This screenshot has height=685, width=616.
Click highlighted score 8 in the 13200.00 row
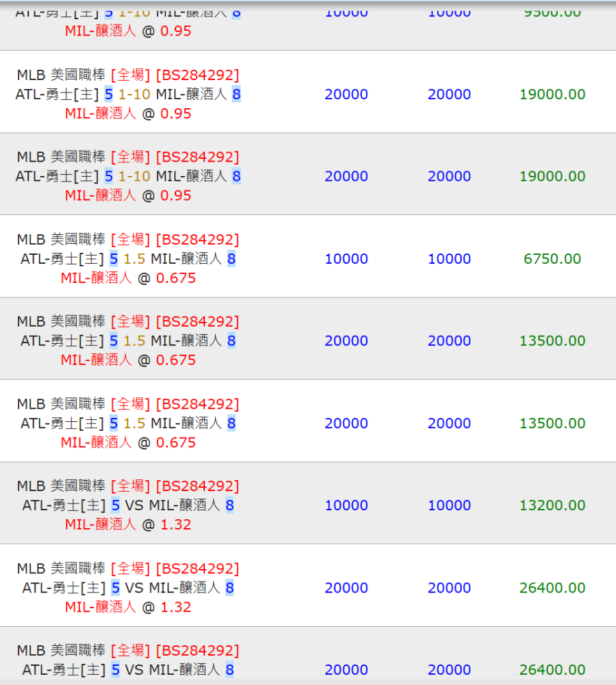tap(230, 506)
